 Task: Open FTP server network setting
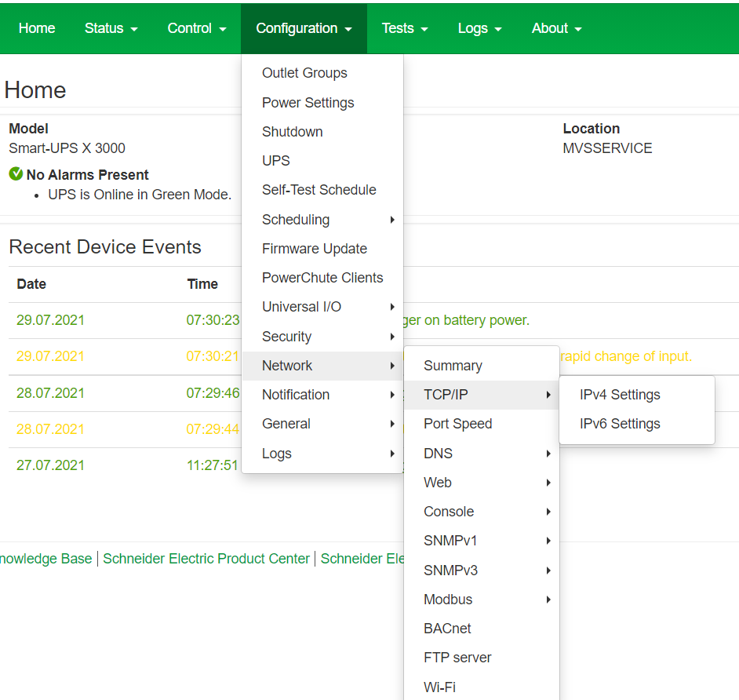[482, 658]
